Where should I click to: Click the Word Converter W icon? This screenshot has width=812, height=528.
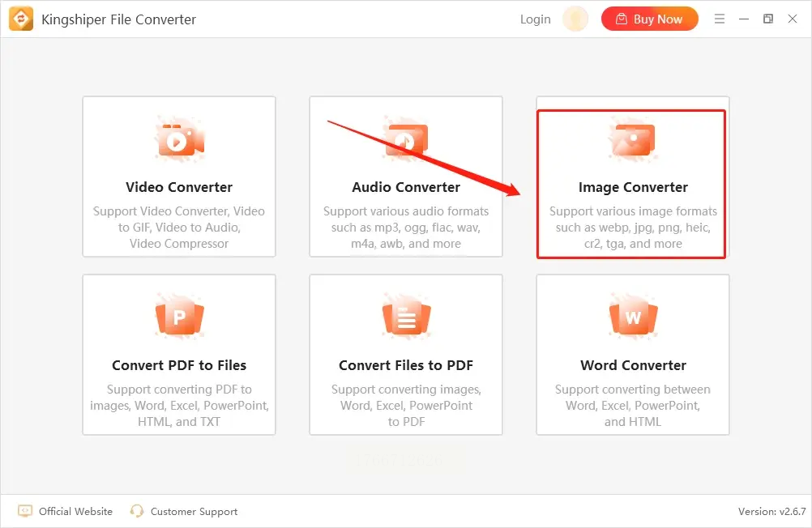pos(633,317)
